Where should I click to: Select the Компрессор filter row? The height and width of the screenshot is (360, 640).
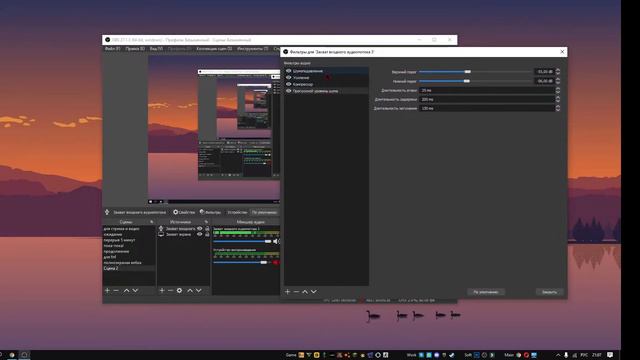pyautogui.click(x=326, y=84)
